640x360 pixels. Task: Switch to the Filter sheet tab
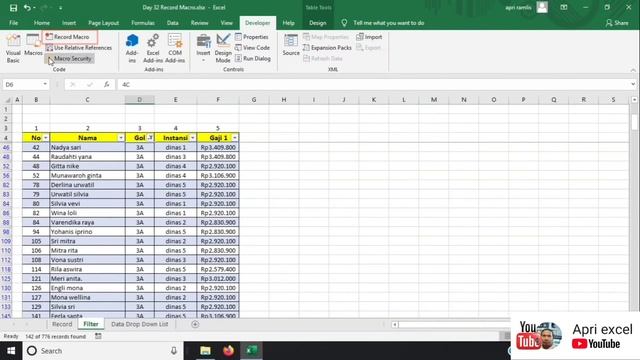[x=91, y=324]
